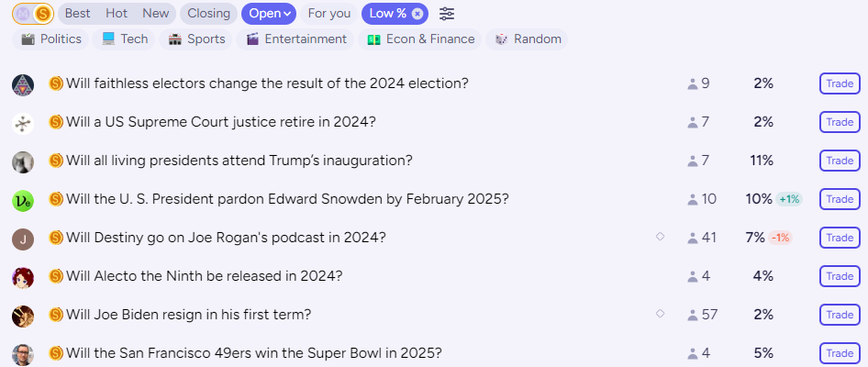Filter by Politics topic
The height and width of the screenshot is (367, 868).
(x=50, y=39)
